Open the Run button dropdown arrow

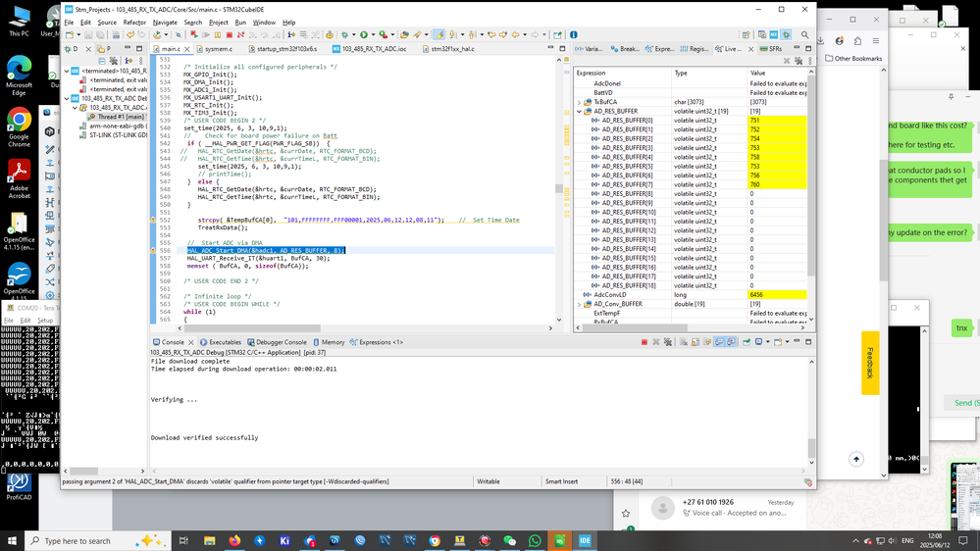click(373, 35)
